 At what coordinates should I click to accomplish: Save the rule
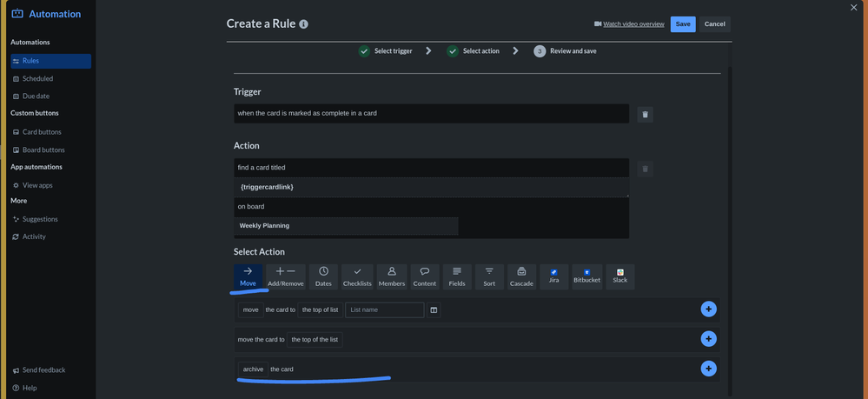(683, 24)
